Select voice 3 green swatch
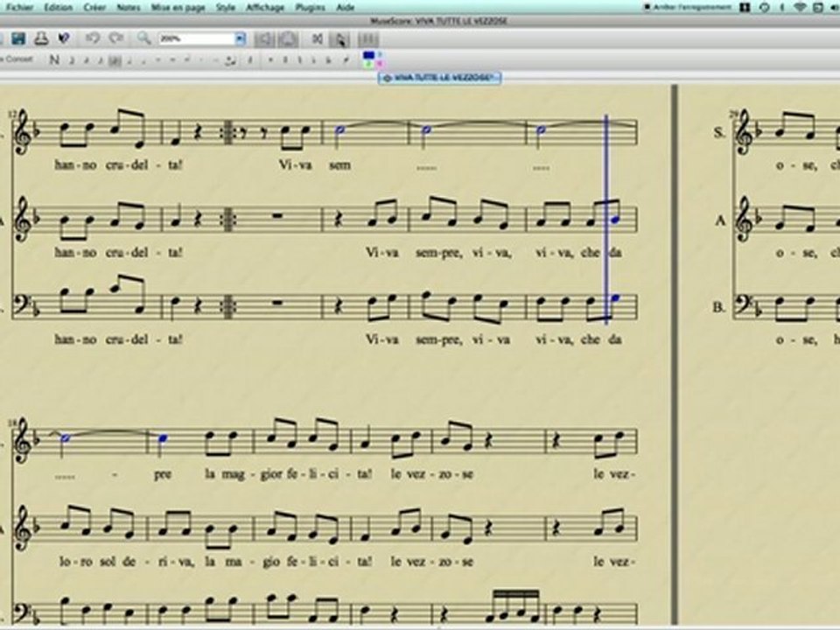The image size is (840, 630). click(368, 64)
